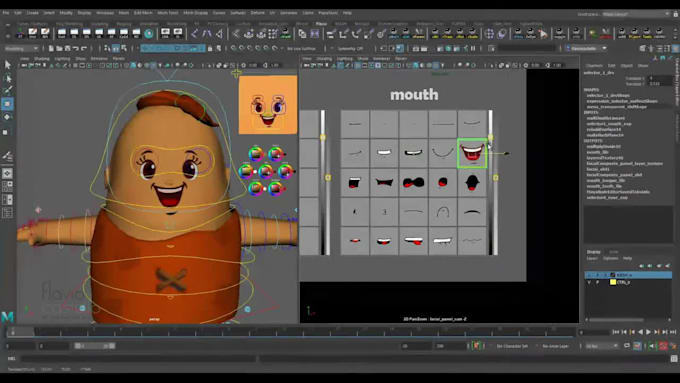
Task: Step back one frame
Action: (624, 332)
